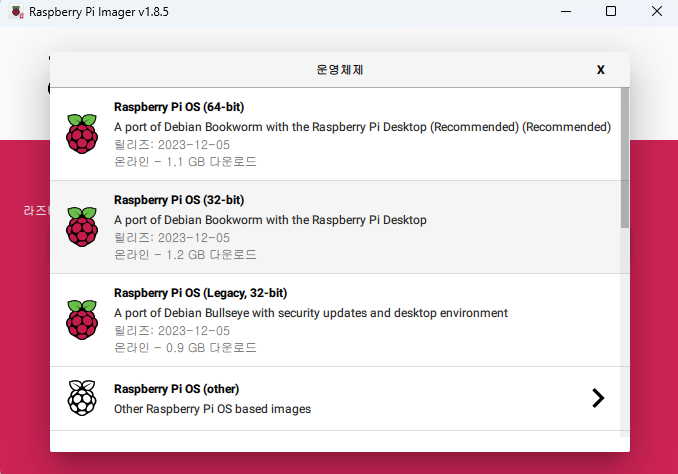Choose Raspberry Pi OS (Legacy, 32-bit) title
This screenshot has height=474, width=678.
(x=200, y=293)
